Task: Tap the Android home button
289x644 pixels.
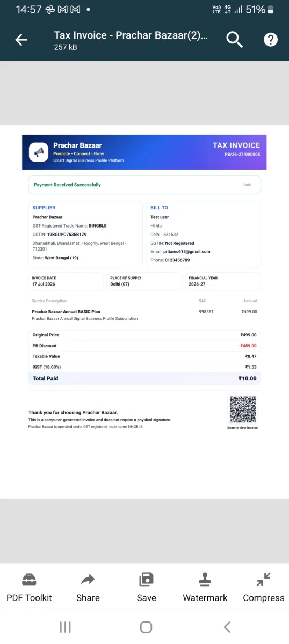Action: coord(146,627)
